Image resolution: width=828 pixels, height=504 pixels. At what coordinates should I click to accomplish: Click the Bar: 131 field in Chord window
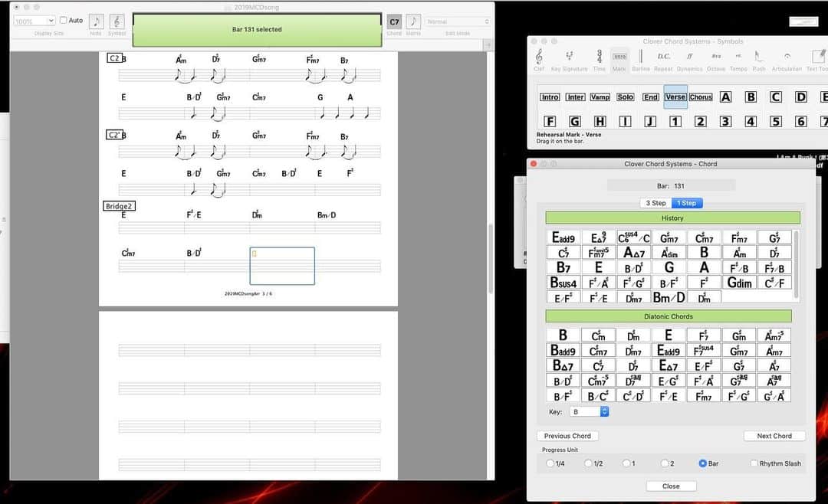tap(671, 186)
